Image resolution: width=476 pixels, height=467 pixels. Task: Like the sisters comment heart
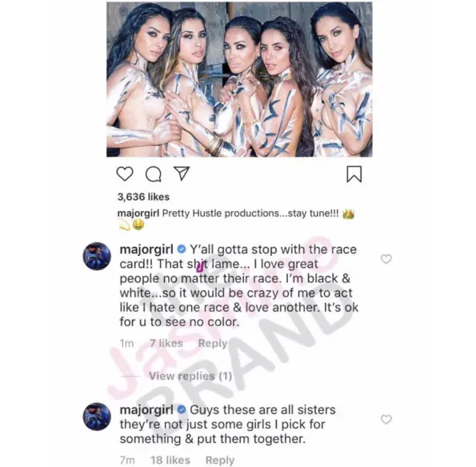click(x=386, y=419)
